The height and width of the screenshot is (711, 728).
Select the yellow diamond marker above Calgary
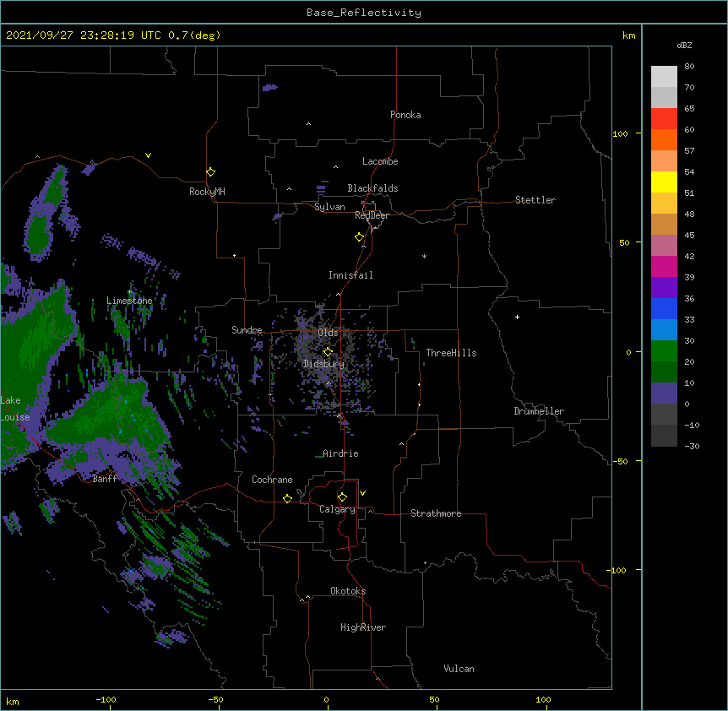[x=342, y=497]
